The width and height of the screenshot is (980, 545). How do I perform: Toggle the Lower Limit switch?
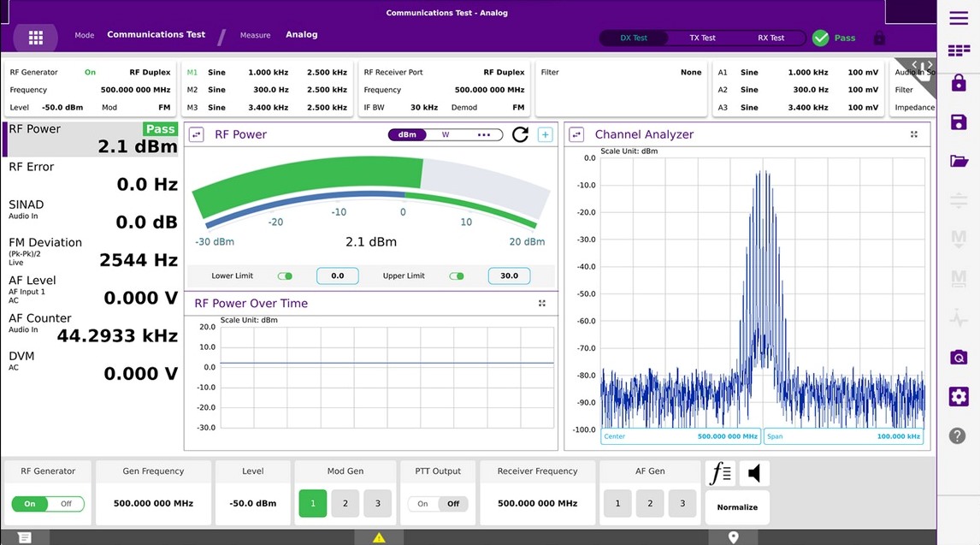pyautogui.click(x=286, y=276)
